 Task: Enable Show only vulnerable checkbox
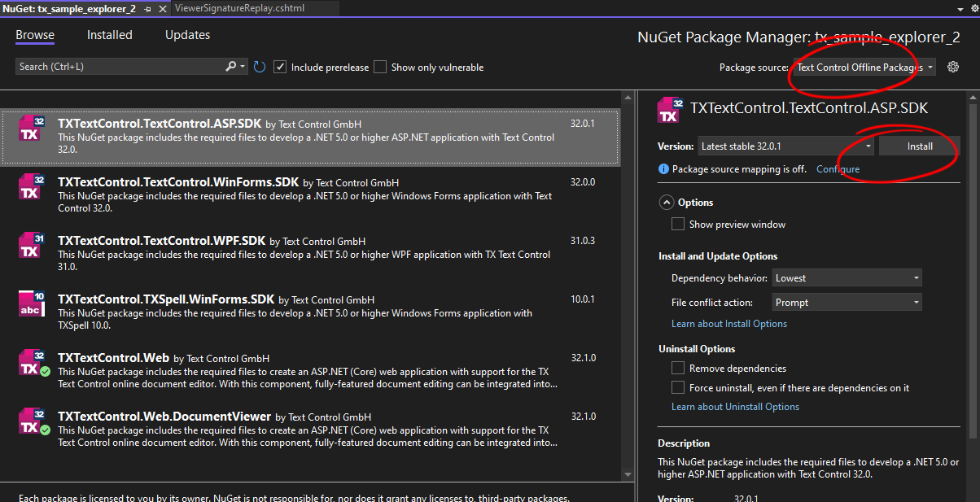click(380, 67)
